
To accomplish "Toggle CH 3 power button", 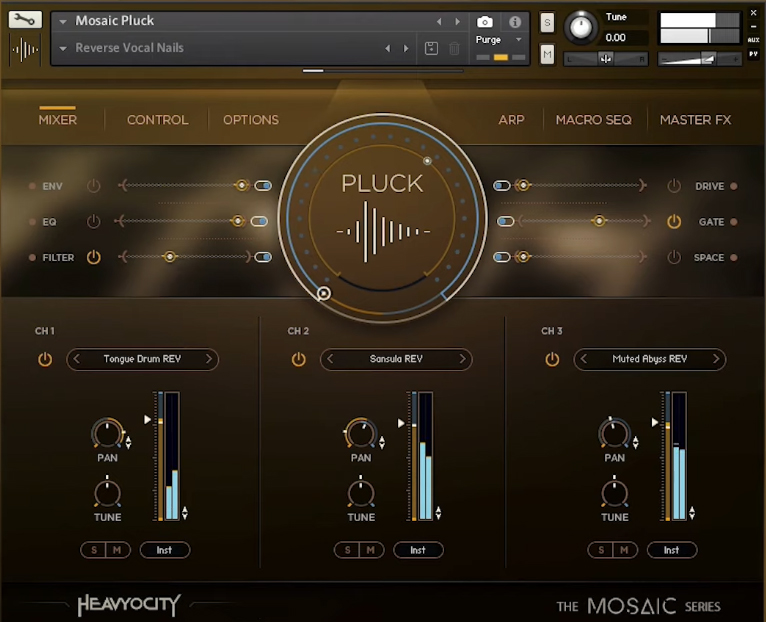I will click(552, 359).
